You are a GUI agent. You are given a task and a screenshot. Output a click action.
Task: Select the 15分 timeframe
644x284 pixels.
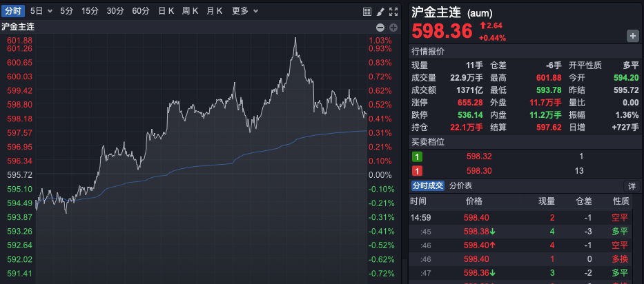click(x=90, y=11)
